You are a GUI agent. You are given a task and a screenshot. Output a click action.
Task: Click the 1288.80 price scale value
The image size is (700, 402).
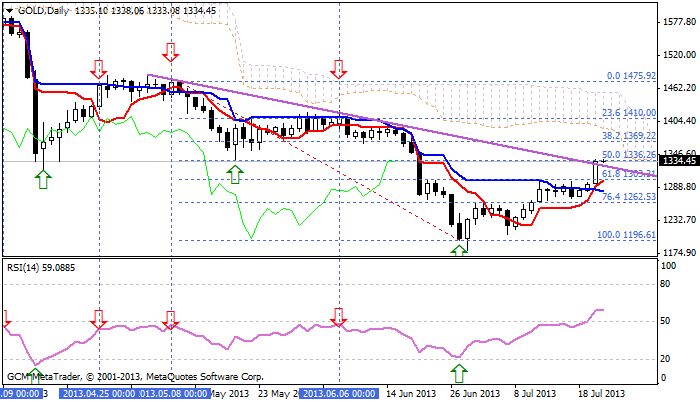coord(680,187)
